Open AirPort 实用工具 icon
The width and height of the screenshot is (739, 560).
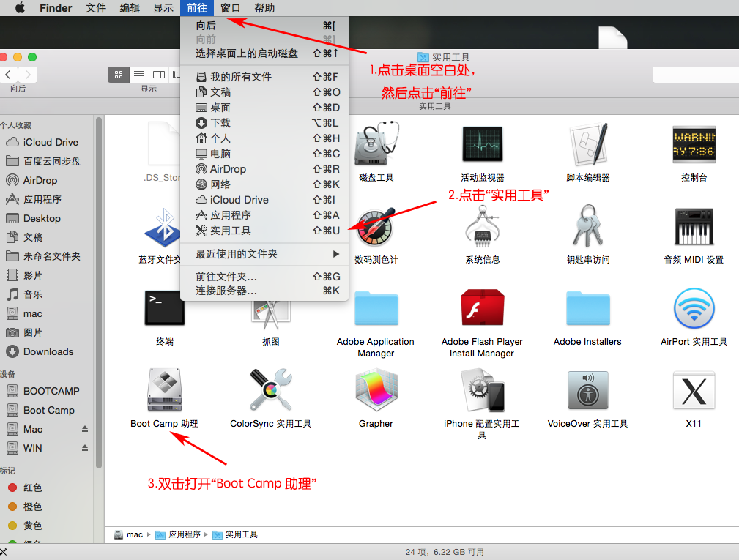click(x=694, y=308)
